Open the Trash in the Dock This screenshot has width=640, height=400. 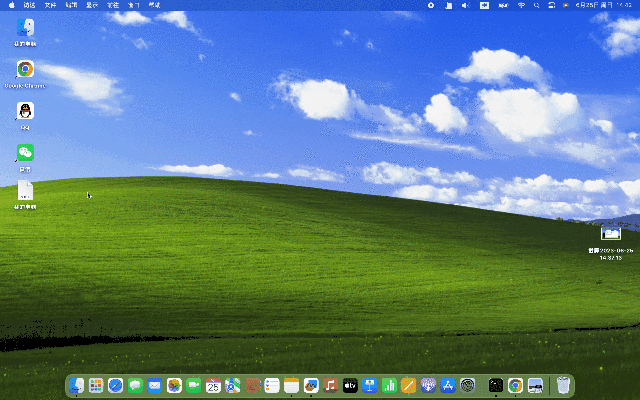point(563,385)
